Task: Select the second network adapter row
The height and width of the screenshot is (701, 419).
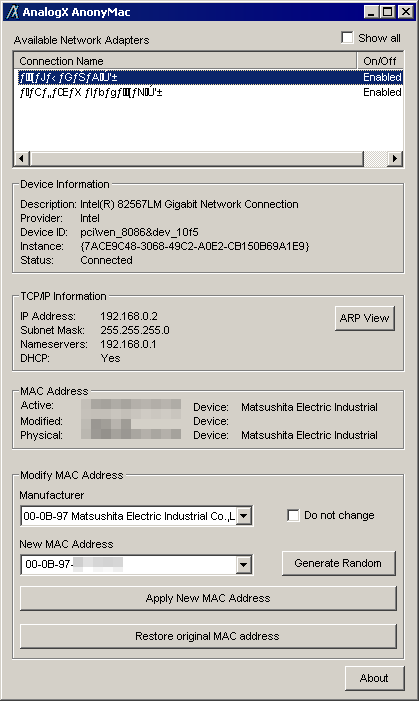Action: point(208,93)
